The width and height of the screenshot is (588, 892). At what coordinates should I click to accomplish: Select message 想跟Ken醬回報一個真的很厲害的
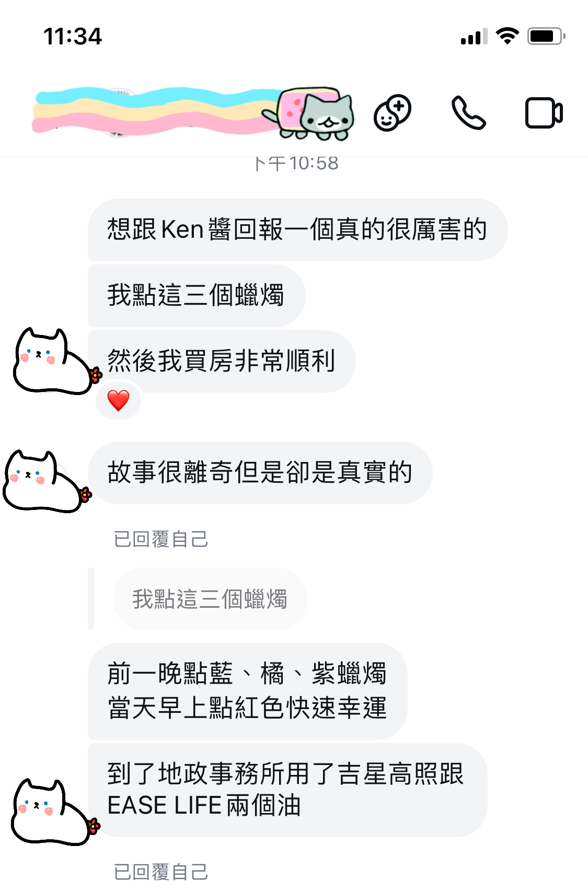(297, 230)
